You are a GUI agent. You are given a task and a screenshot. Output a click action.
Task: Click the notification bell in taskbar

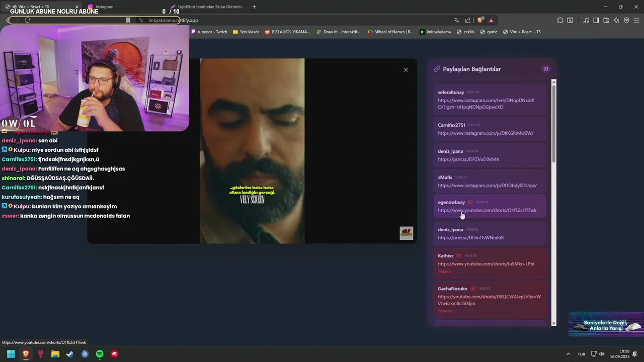tap(635, 354)
